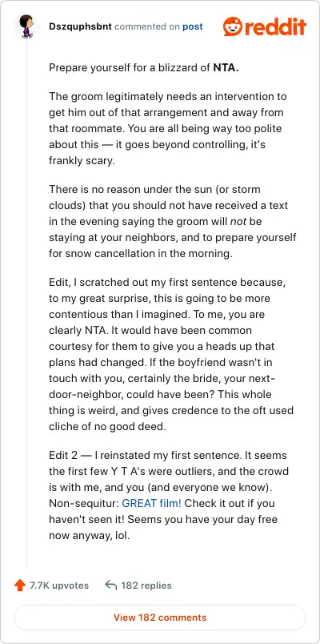
Task: Open the "182 replies" link
Action: [x=146, y=586]
